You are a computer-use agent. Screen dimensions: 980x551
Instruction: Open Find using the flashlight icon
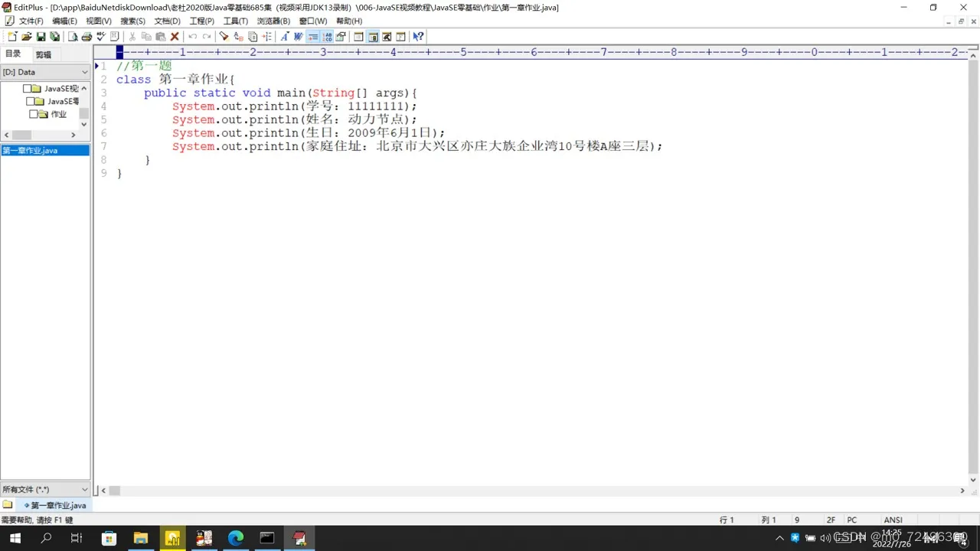pyautogui.click(x=224, y=36)
